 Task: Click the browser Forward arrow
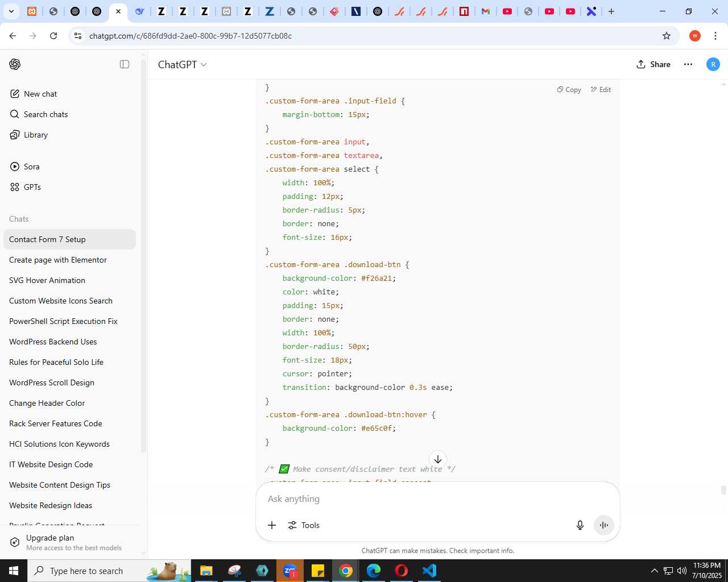[33, 36]
